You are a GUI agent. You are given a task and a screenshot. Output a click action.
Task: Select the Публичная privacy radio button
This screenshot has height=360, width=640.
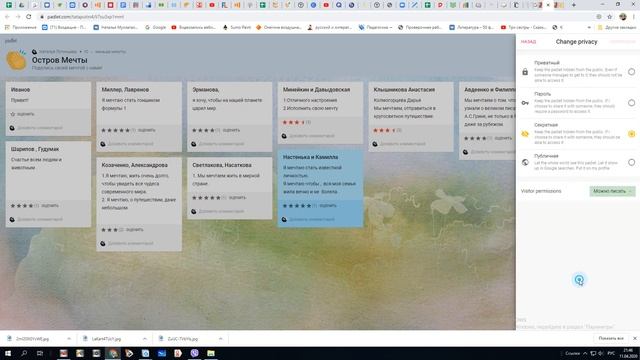[x=631, y=162]
